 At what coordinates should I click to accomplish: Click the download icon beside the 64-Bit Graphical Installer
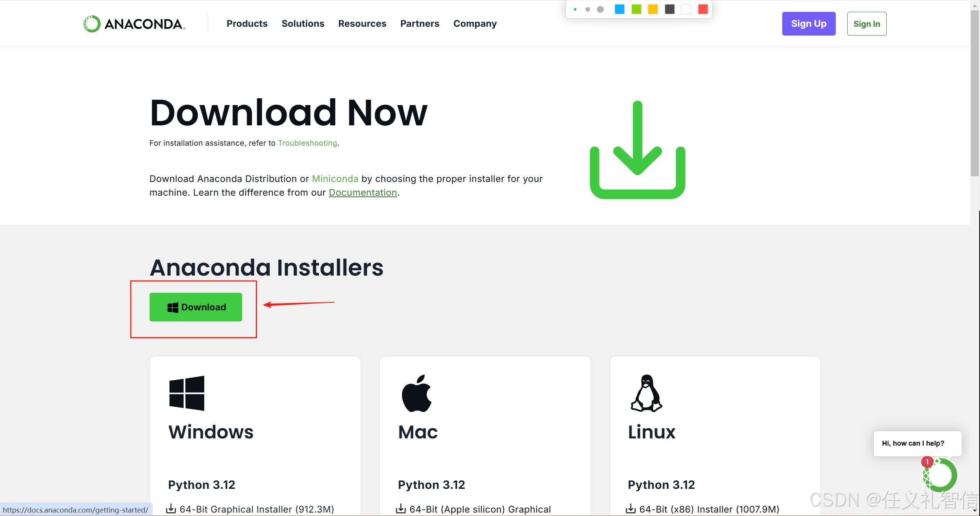point(171,509)
